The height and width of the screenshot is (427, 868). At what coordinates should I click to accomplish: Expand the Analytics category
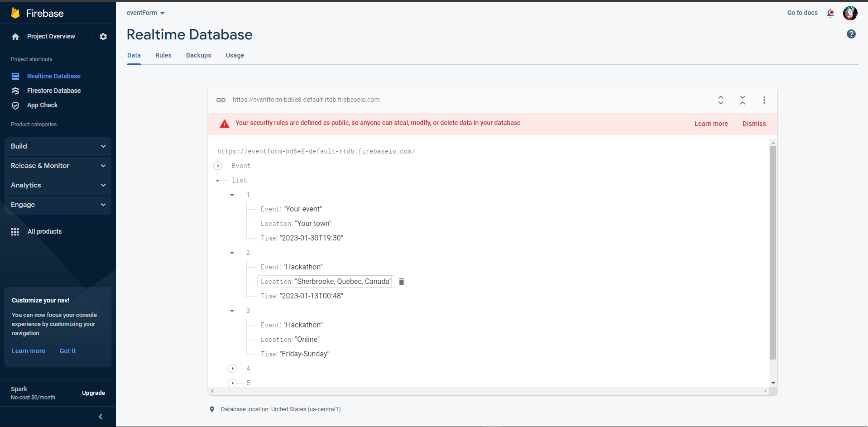pos(58,185)
